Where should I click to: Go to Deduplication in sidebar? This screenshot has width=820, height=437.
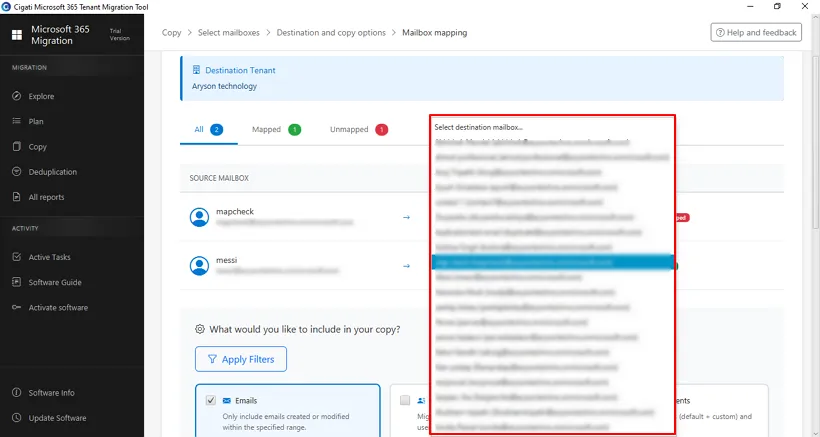click(52, 172)
